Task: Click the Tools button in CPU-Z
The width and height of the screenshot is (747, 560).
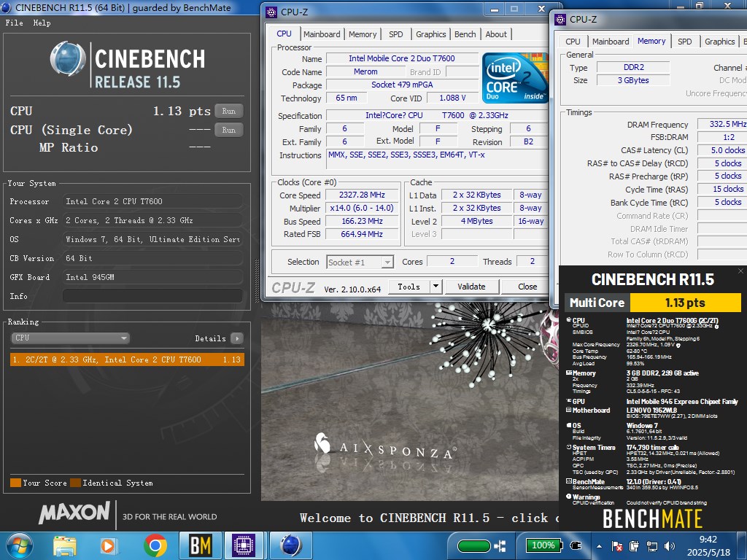Action: coord(409,287)
